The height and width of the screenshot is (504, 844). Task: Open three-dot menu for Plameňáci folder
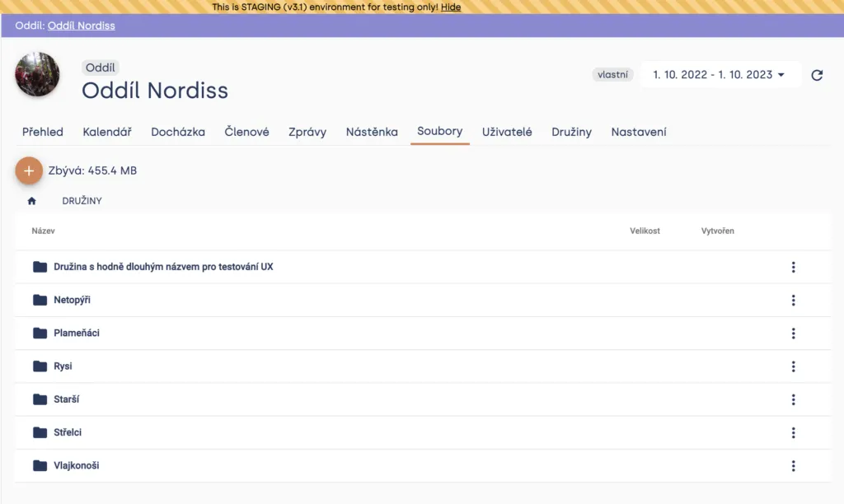pyautogui.click(x=794, y=334)
